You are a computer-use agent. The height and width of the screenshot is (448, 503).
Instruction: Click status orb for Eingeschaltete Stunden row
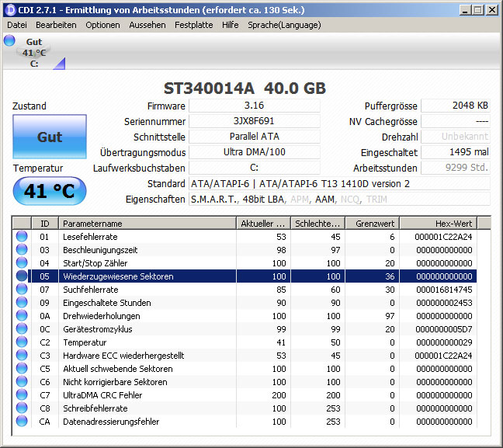[x=22, y=302]
